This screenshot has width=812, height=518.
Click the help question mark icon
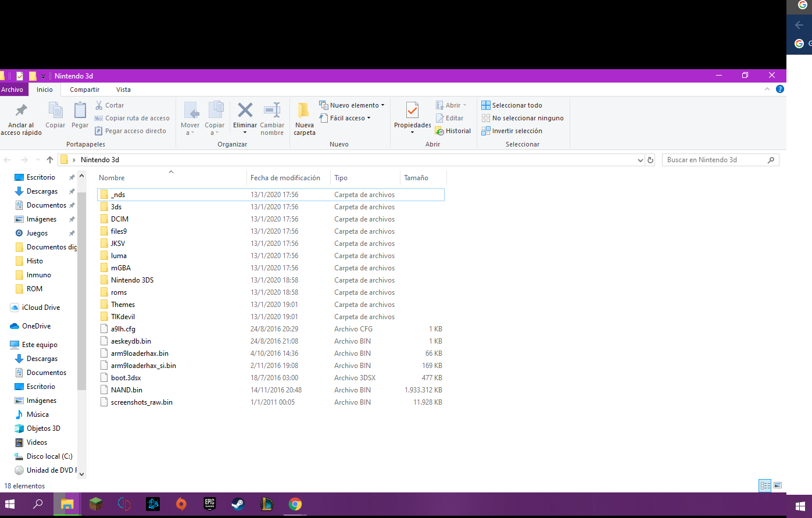click(780, 90)
